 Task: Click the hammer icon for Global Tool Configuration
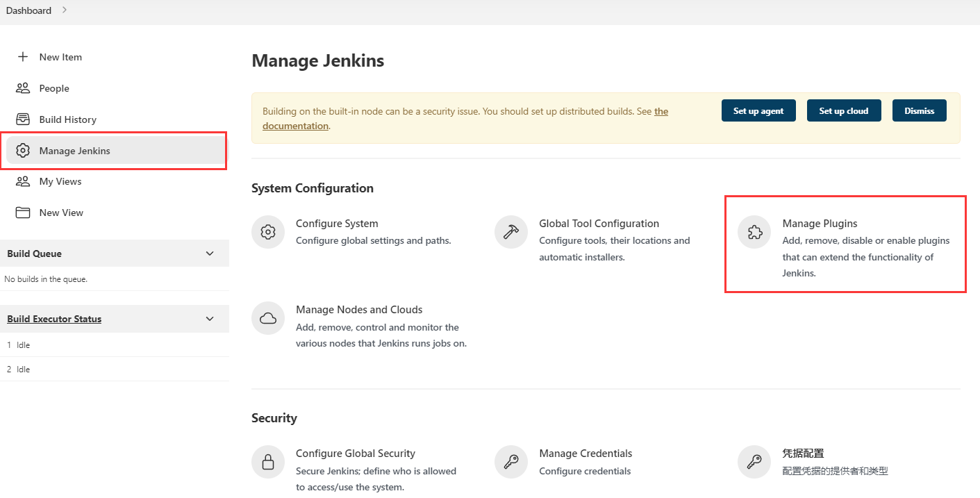click(511, 232)
